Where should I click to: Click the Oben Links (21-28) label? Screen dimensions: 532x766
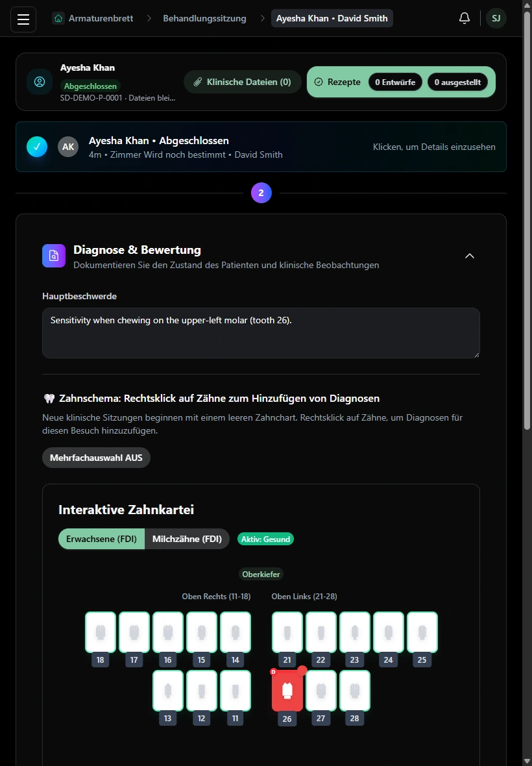(304, 597)
